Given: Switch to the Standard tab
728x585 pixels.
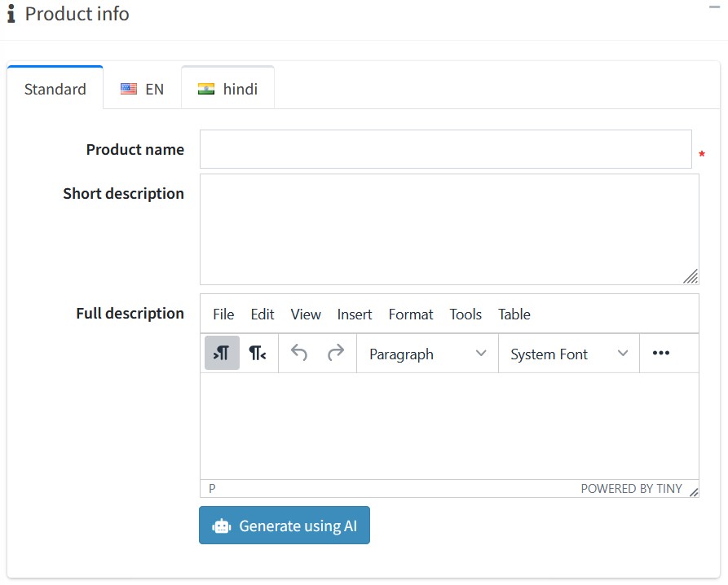Looking at the screenshot, I should (x=55, y=88).
